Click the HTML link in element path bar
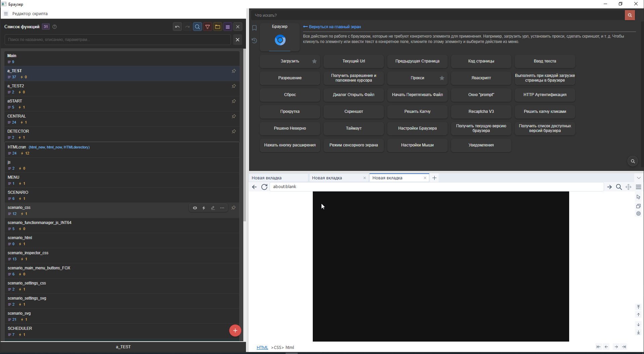 click(262, 347)
